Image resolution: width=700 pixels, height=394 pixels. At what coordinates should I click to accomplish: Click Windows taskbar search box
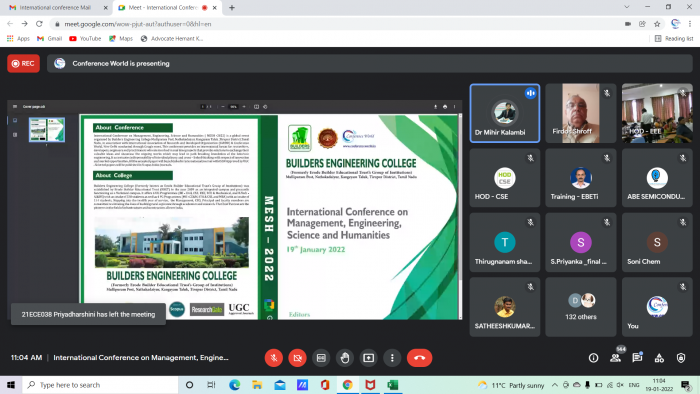pyautogui.click(x=100, y=385)
